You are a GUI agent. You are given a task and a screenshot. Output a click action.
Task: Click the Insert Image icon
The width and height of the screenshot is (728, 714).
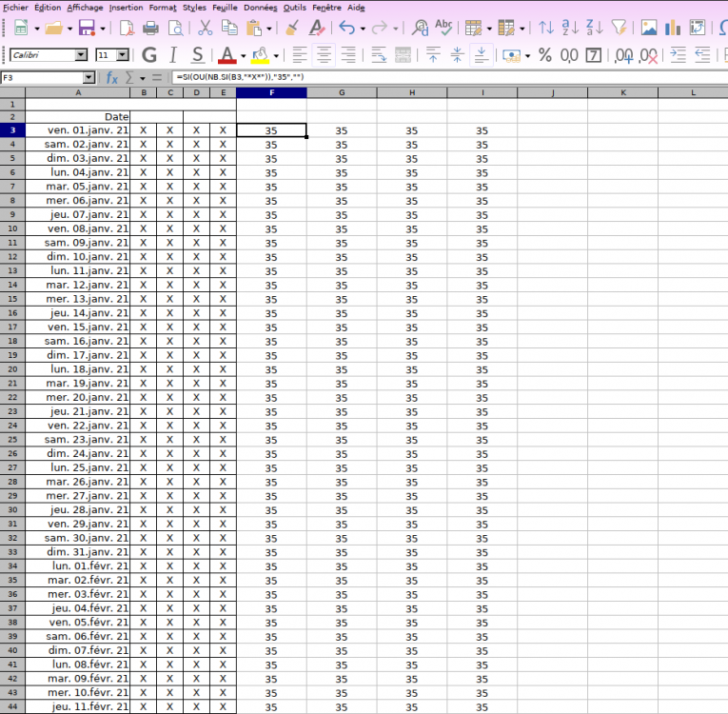(x=649, y=29)
